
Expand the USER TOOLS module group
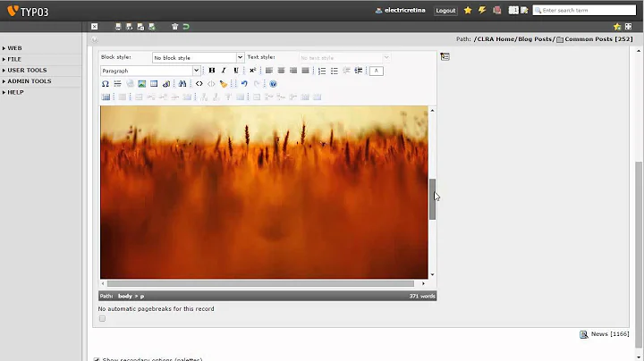coord(27,71)
